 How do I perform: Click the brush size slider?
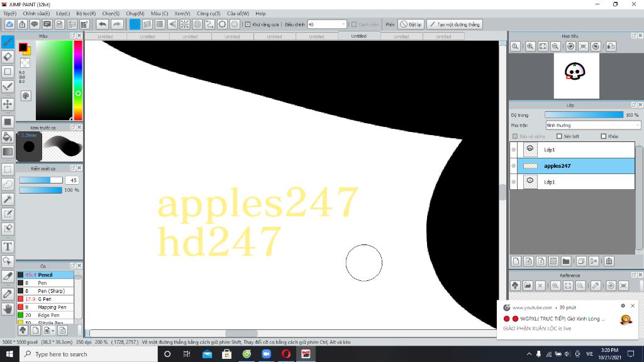(41, 180)
